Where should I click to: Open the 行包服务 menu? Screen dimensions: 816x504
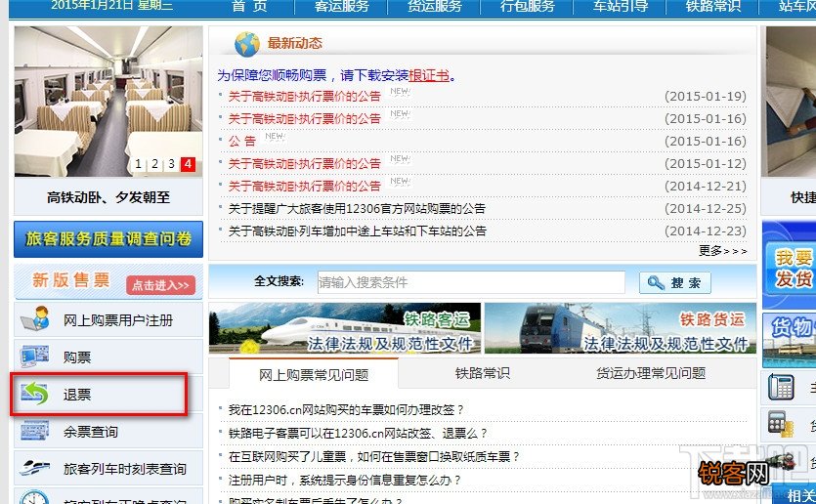click(527, 6)
